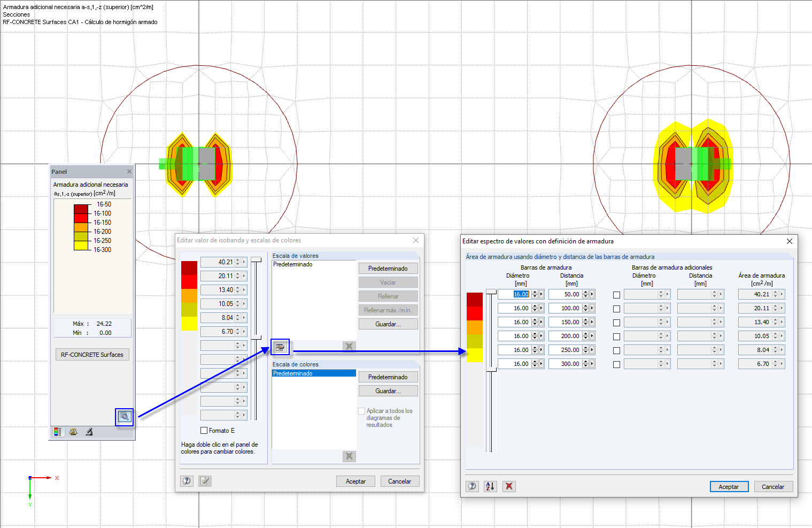
Task: Click Cancelar in the isoband color scale dialog
Action: (x=400, y=481)
